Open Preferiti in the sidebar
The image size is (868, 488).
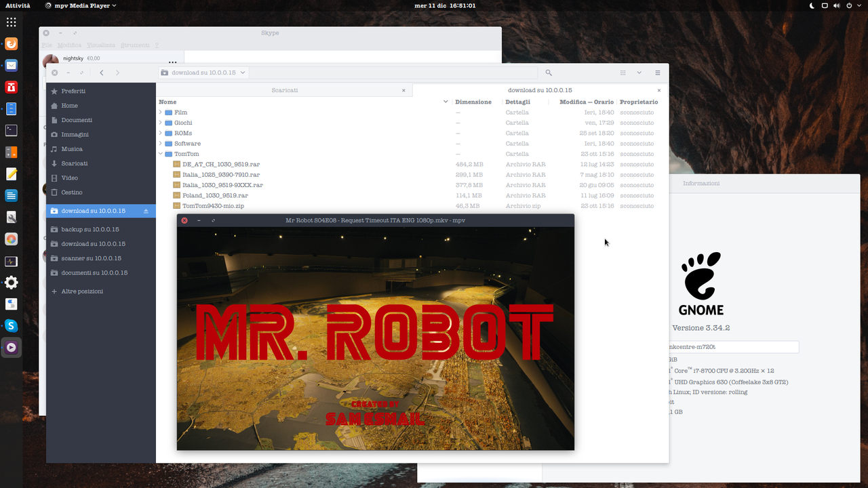pyautogui.click(x=101, y=91)
